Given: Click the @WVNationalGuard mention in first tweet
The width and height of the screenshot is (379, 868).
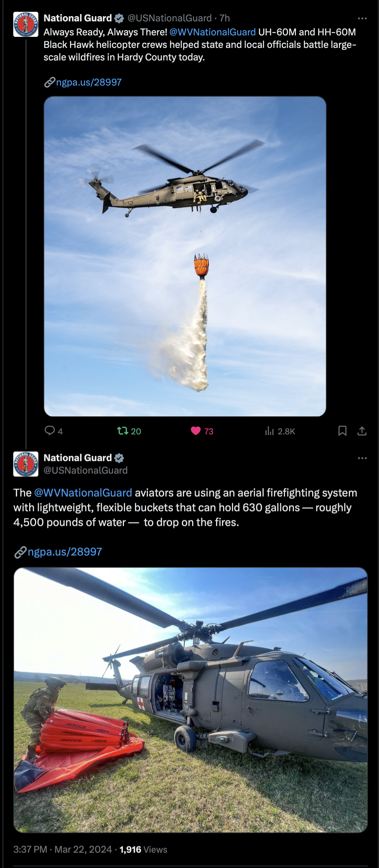Looking at the screenshot, I should coord(212,32).
